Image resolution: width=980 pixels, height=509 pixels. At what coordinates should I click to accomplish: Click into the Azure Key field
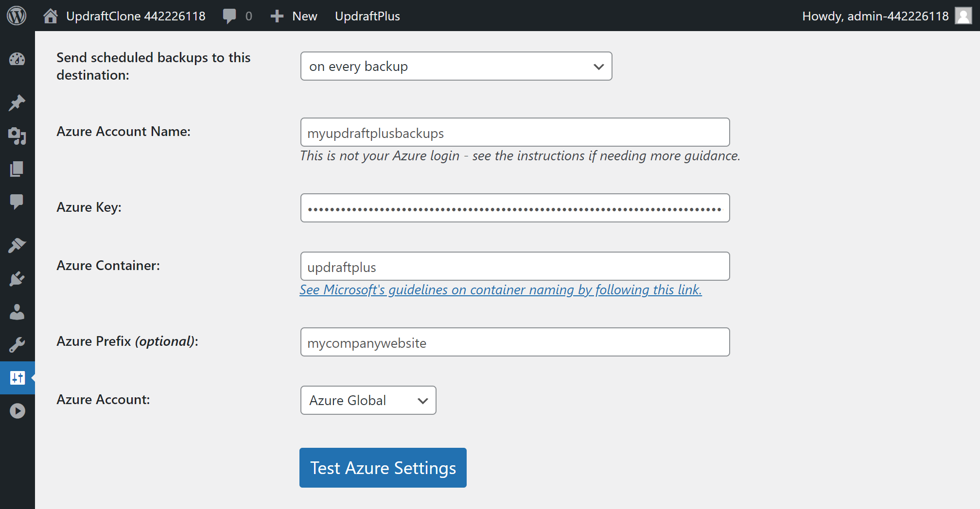coord(515,208)
